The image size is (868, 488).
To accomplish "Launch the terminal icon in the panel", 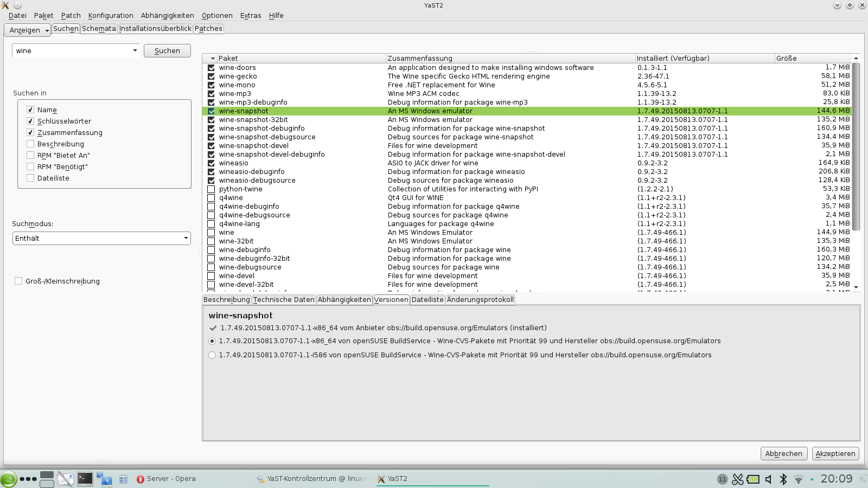I will tap(85, 478).
